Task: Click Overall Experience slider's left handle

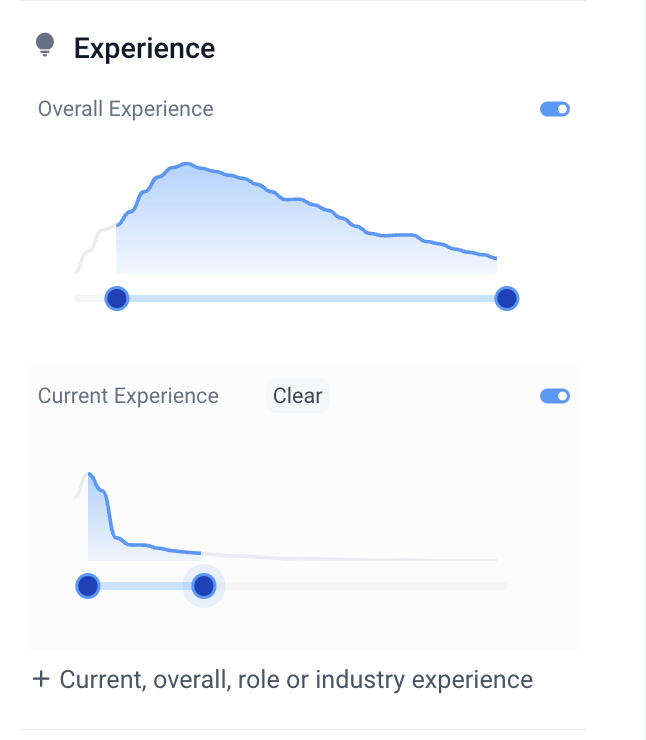Action: [117, 298]
